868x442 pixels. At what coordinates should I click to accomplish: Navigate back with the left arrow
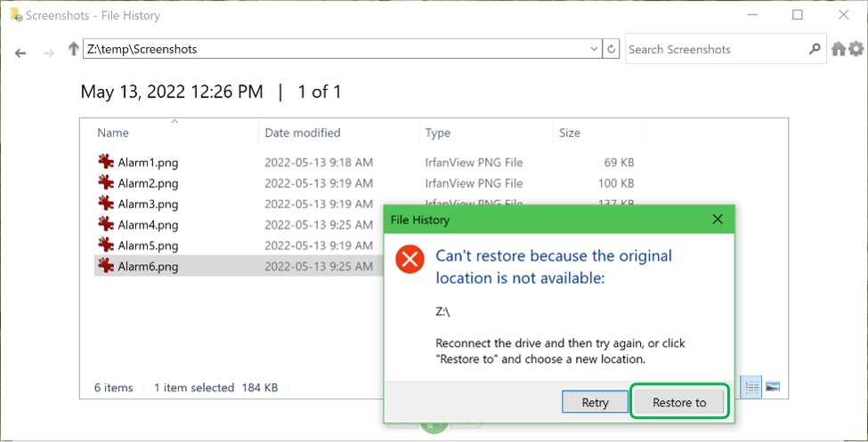coord(20,53)
